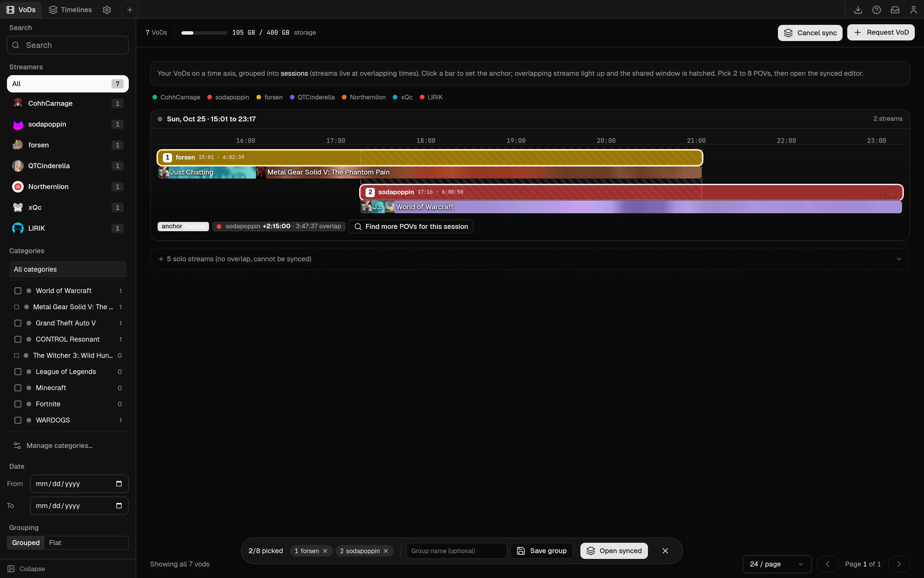This screenshot has height=578, width=924.
Task: Expand the 5 solo streams section
Action: [x=530, y=259]
